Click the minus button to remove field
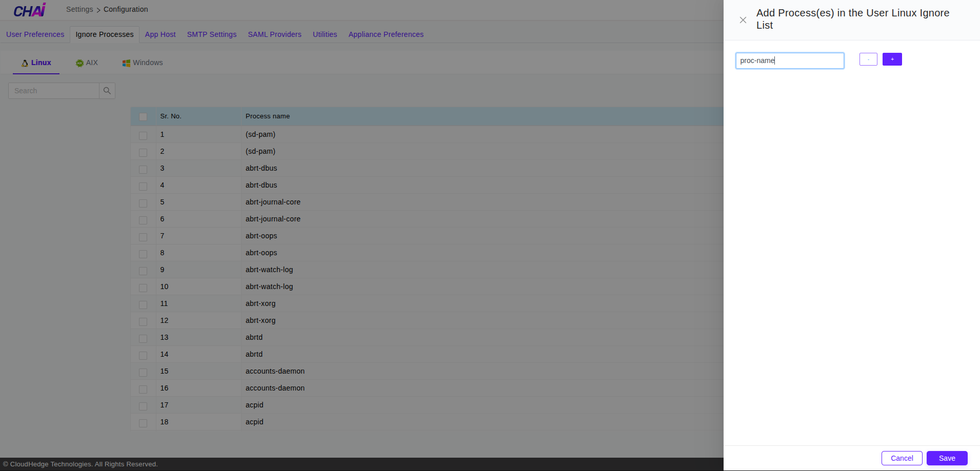 [868, 59]
